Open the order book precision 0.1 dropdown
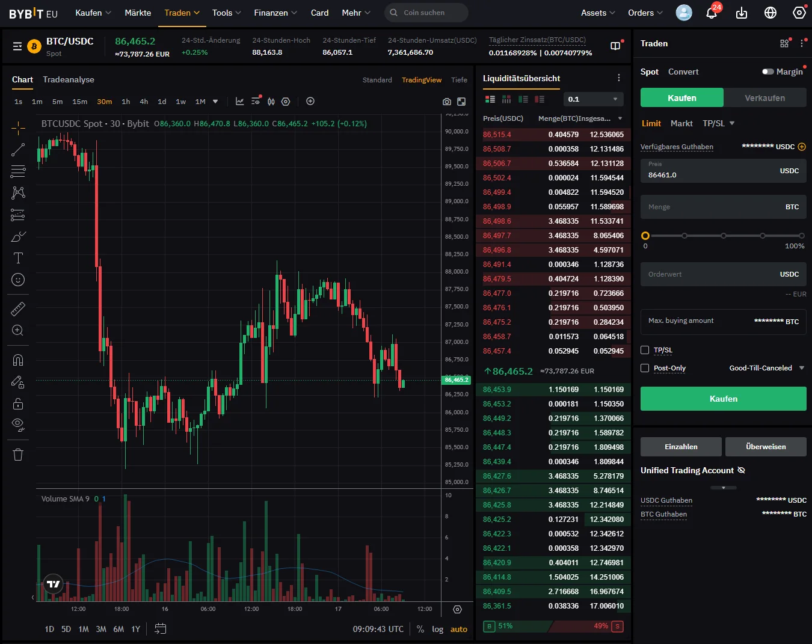Viewport: 812px width, 644px height. coord(594,99)
